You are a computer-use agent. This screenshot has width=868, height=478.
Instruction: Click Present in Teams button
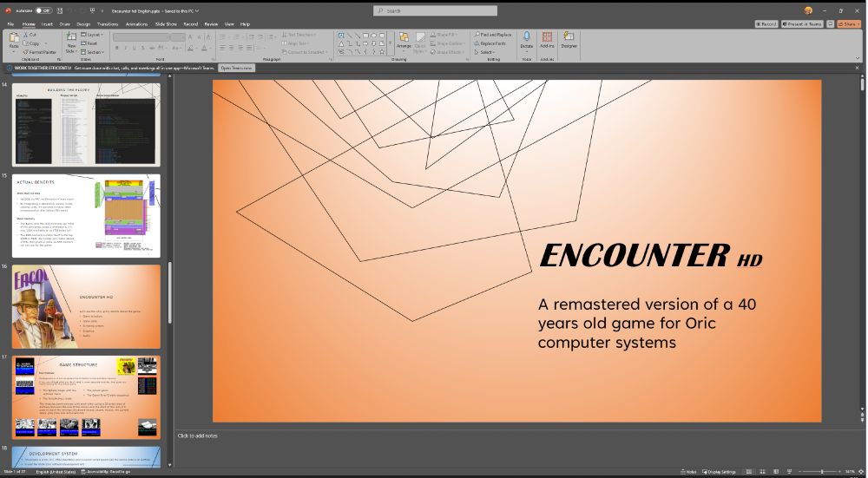[x=802, y=24]
